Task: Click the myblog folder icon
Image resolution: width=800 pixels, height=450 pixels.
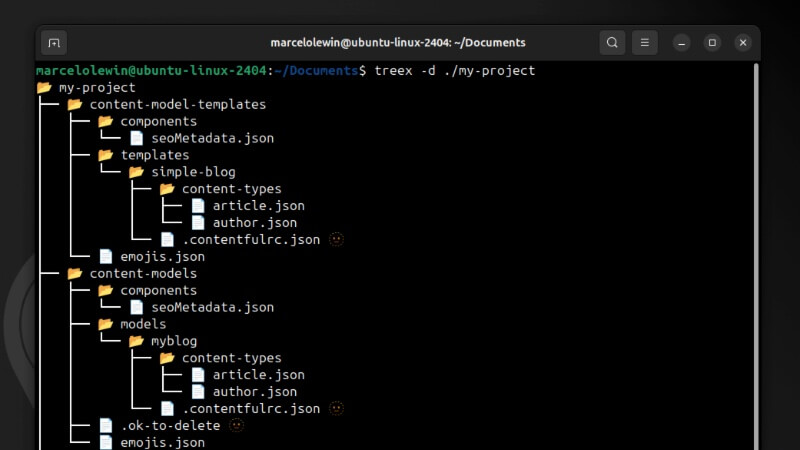Action: point(137,341)
